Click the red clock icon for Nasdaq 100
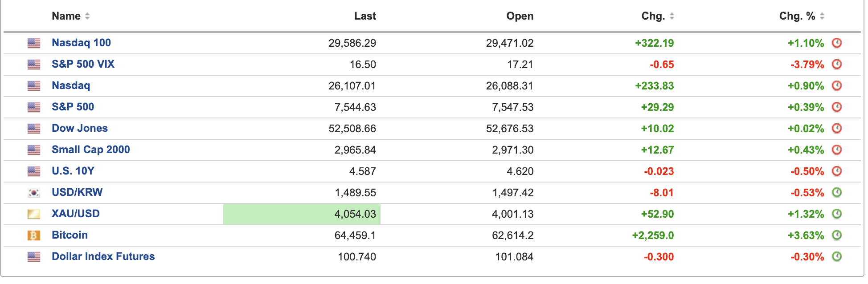 coord(837,43)
